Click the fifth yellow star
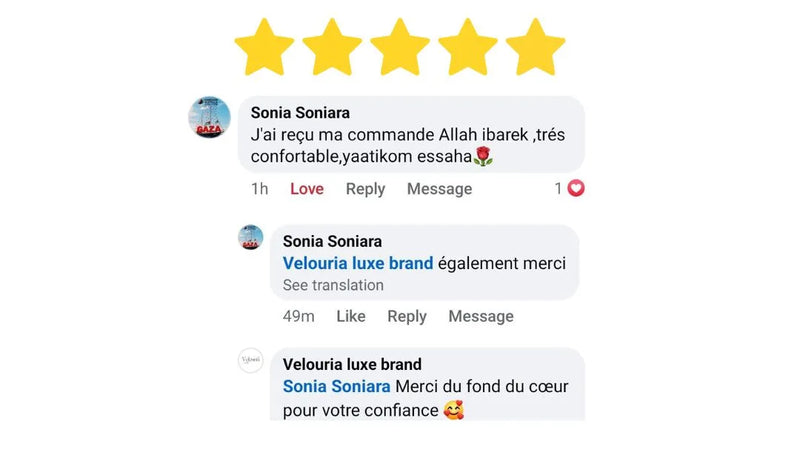Viewport: 800px width, 467px height. pyautogui.click(x=535, y=47)
